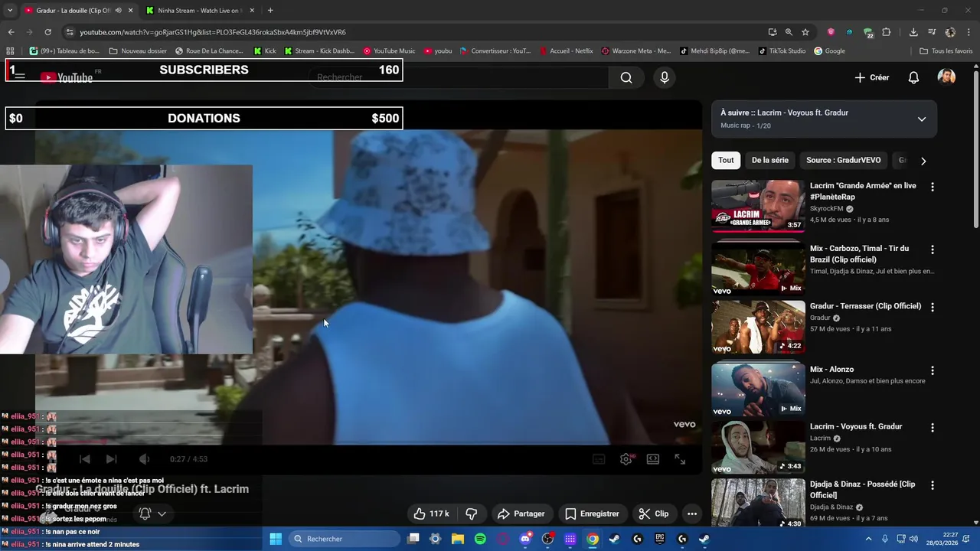
Task: Enter fullscreen in the video player
Action: point(680,459)
